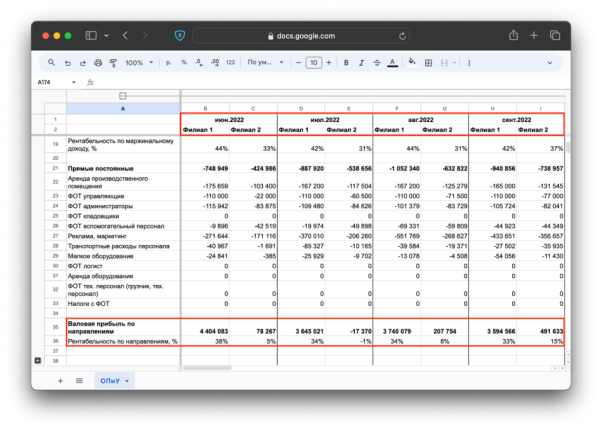
Task: Decrease decimal places
Action: [199, 63]
